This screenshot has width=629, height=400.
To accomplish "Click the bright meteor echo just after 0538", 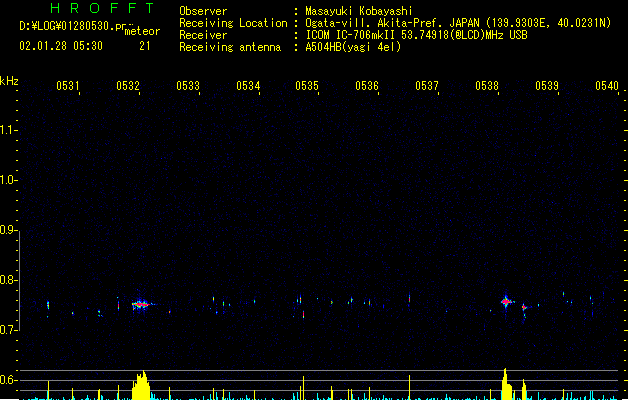I will (x=506, y=301).
